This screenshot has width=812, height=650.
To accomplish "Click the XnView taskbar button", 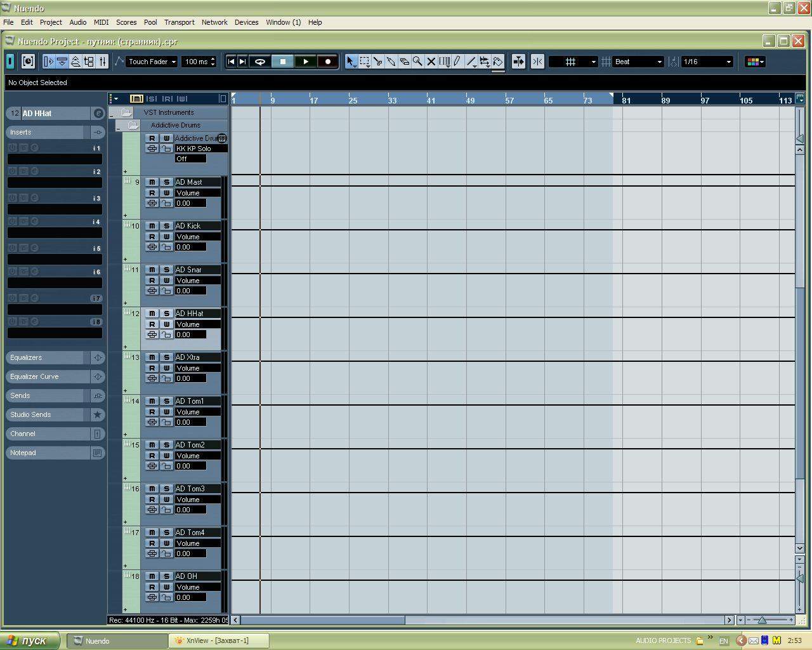I will click(x=218, y=640).
